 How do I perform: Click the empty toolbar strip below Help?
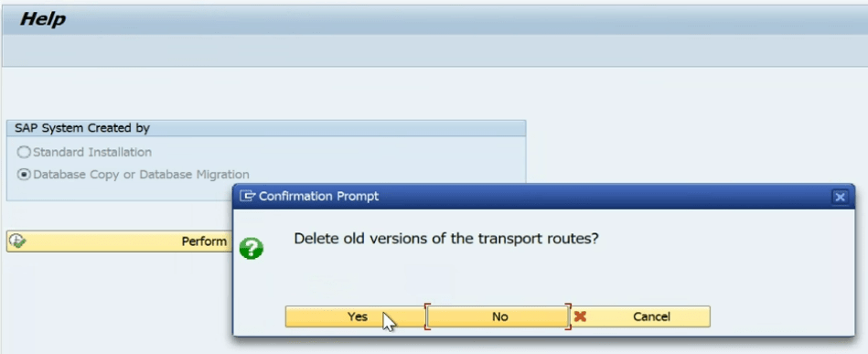point(434,51)
